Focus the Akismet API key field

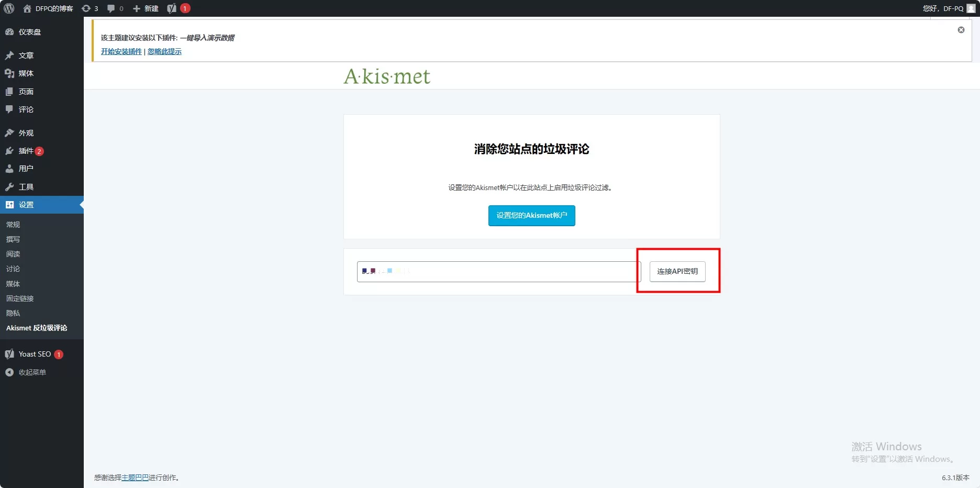[499, 272]
